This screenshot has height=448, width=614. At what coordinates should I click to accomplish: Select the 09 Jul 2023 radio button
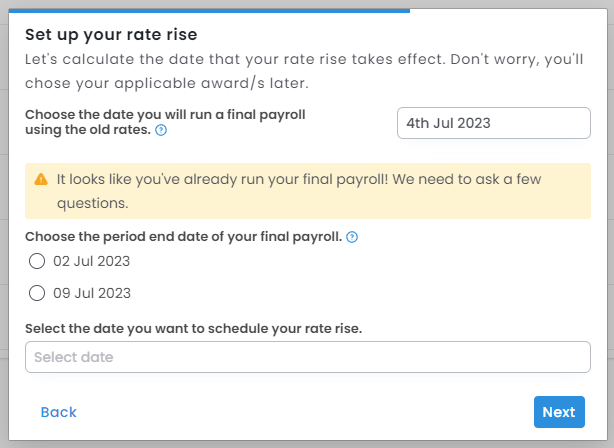[x=37, y=293]
